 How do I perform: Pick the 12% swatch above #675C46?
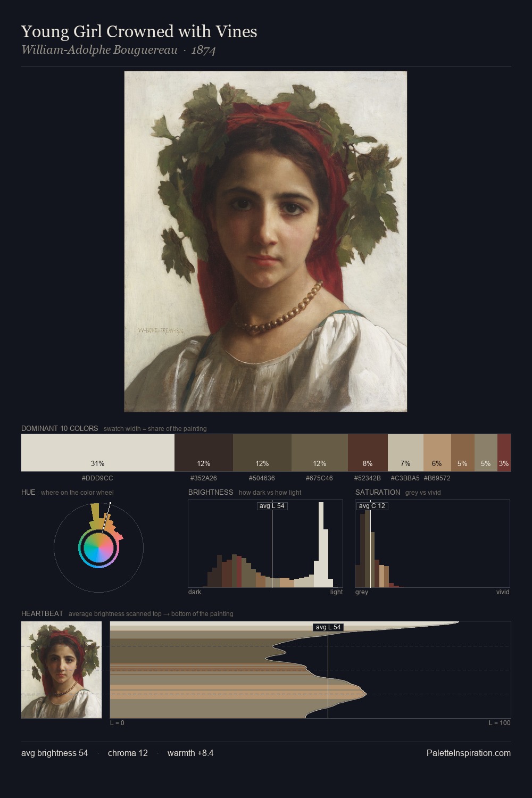coord(320,453)
